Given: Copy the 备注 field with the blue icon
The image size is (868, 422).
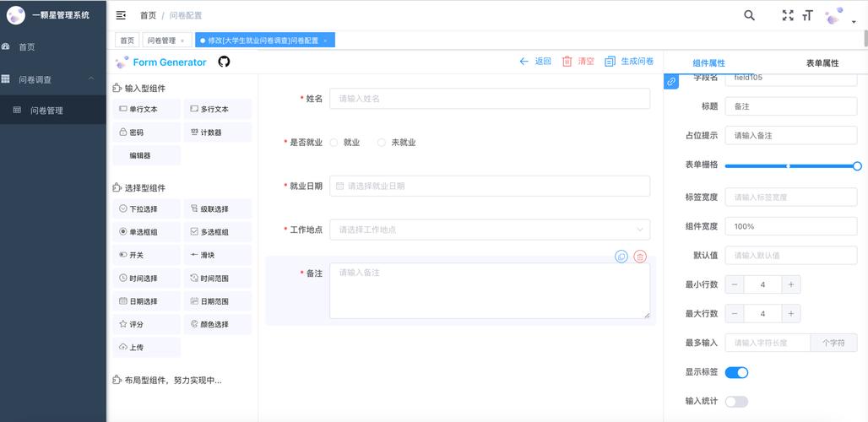Looking at the screenshot, I should [621, 257].
